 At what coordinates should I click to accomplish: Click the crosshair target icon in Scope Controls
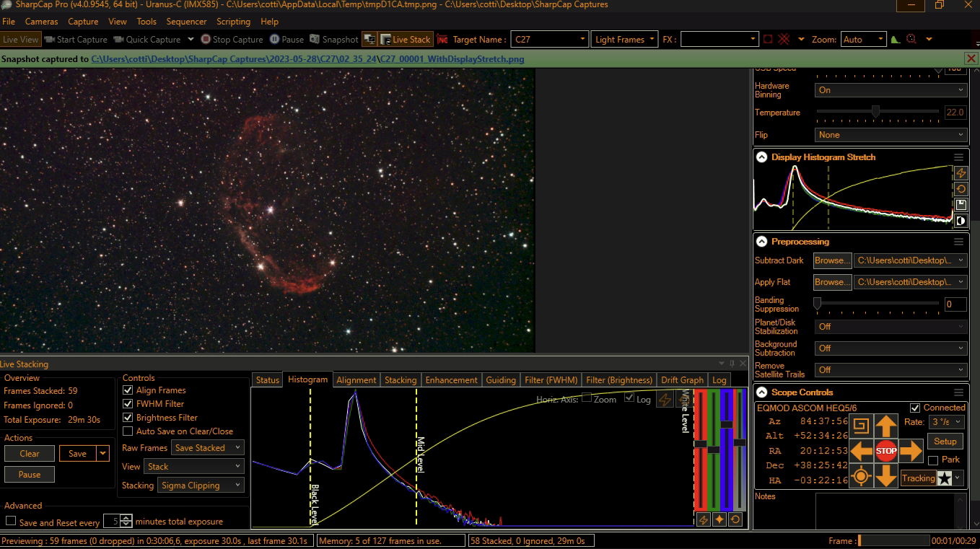861,476
